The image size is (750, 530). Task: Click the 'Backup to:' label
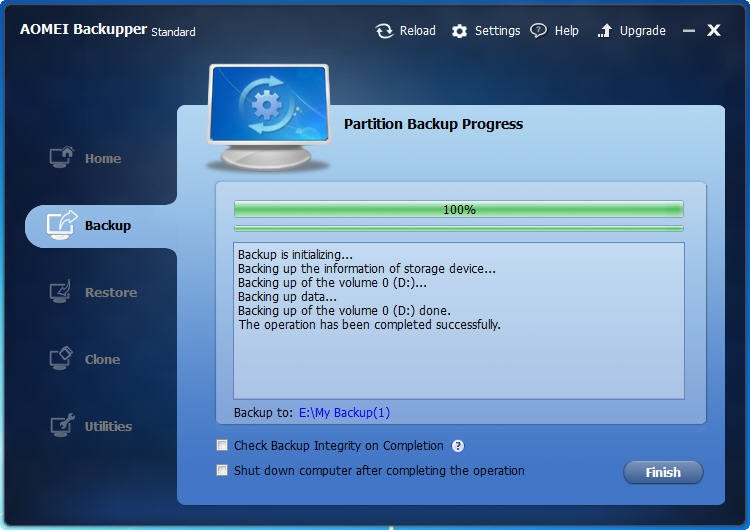click(263, 412)
